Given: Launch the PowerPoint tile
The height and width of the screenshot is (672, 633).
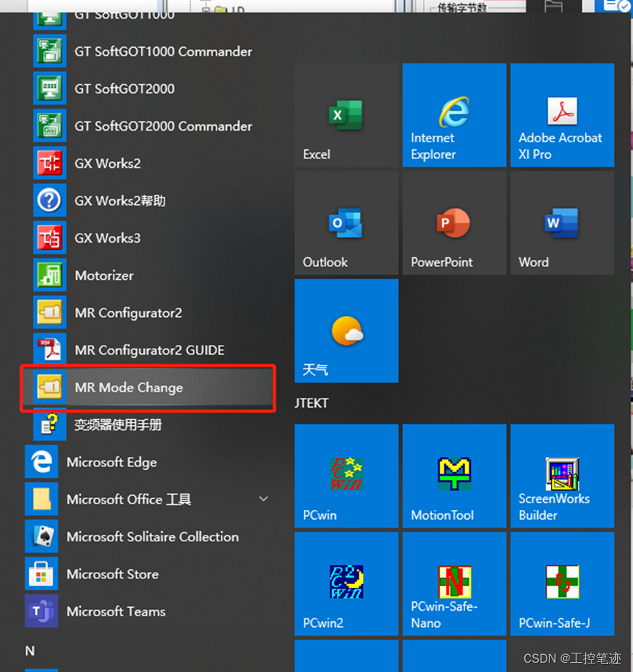Looking at the screenshot, I should click(x=454, y=223).
